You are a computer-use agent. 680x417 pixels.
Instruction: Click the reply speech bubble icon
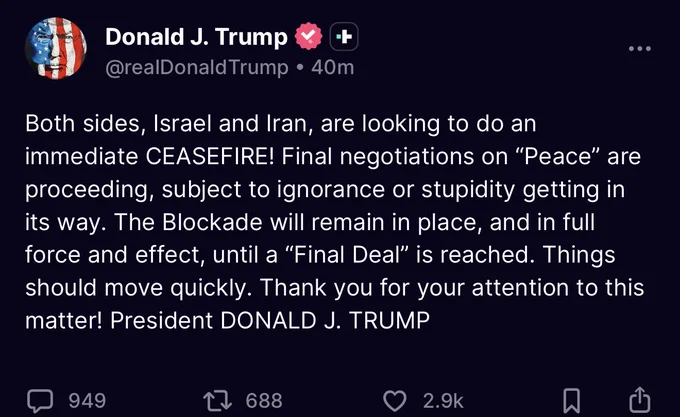click(40, 401)
